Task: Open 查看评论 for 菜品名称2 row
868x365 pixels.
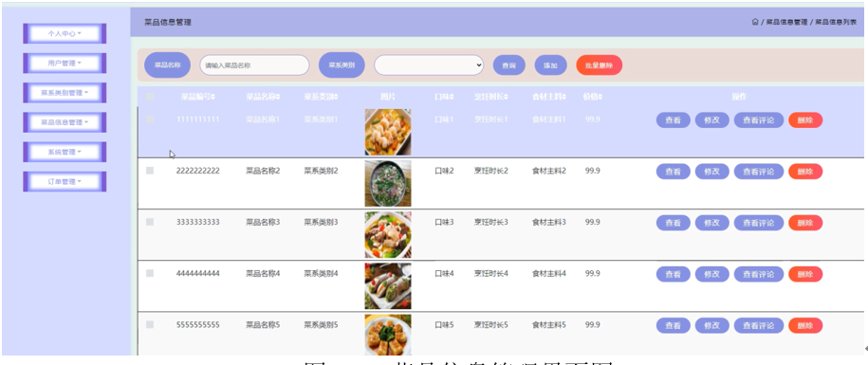Action: (758, 172)
